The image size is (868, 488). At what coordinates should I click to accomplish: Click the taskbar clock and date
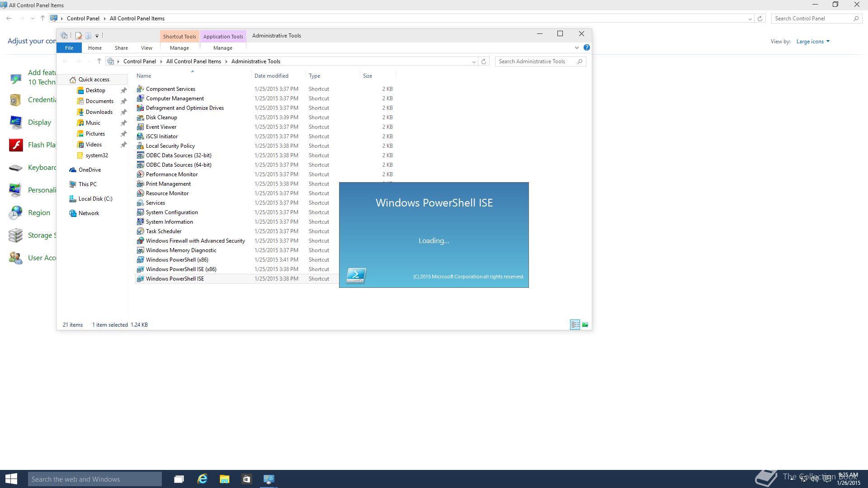[x=848, y=479]
